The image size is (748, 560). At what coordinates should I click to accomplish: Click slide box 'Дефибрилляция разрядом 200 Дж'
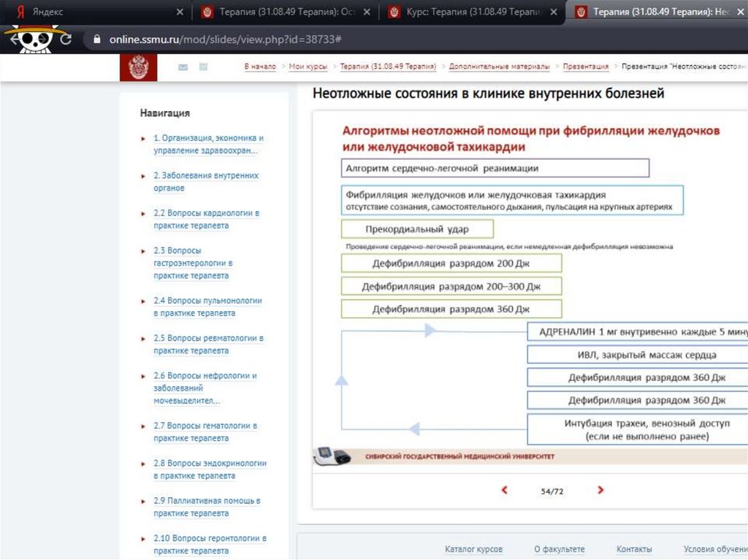[451, 264]
